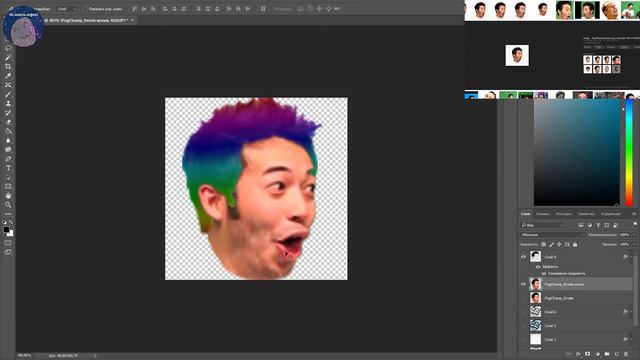Open the layer Fill value dropdown
Screen dimensions: 640x360
pos(634,244)
